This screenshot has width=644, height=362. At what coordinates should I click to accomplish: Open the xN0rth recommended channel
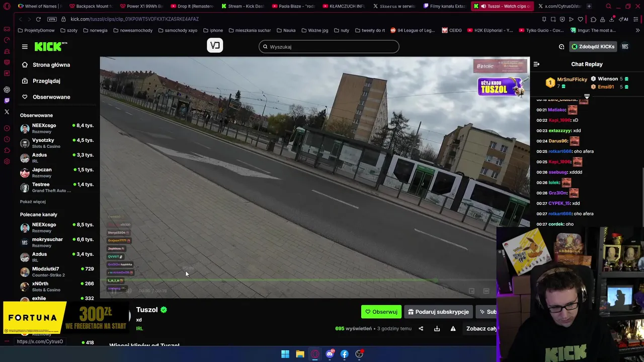[57, 287]
